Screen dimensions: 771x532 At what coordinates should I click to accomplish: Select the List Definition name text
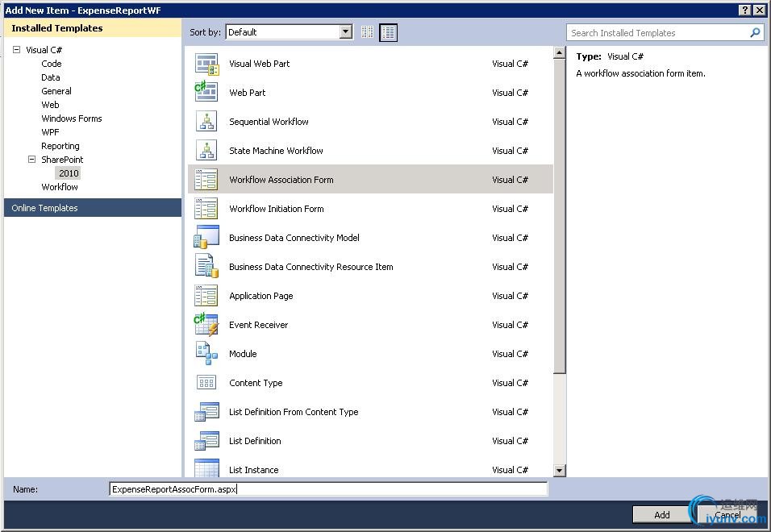pyautogui.click(x=255, y=441)
